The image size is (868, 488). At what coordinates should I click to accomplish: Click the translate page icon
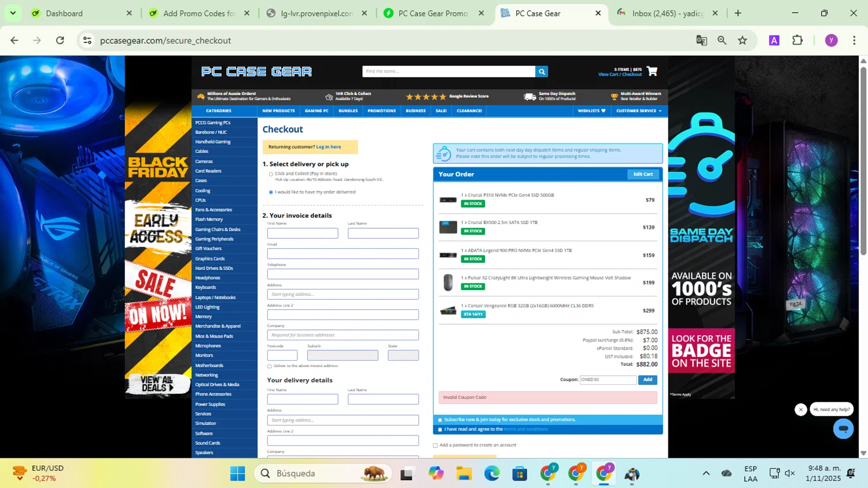click(x=701, y=40)
